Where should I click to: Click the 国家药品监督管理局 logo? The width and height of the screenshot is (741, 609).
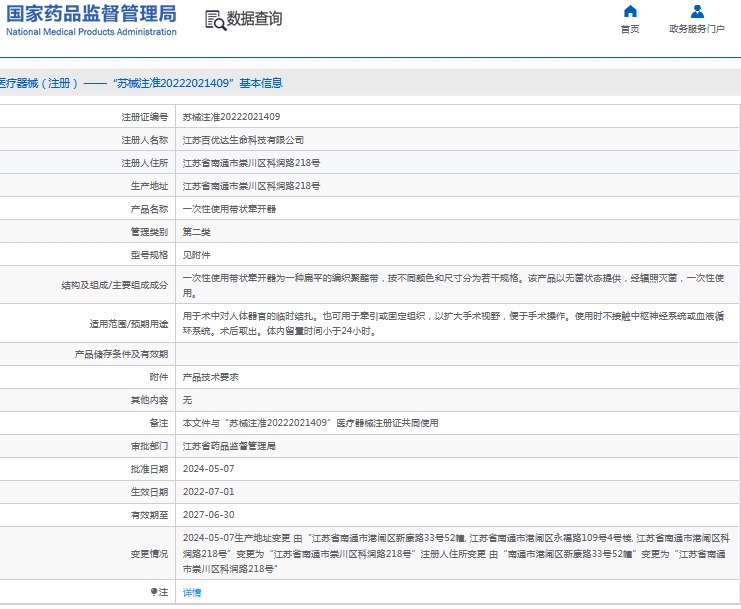[91, 20]
